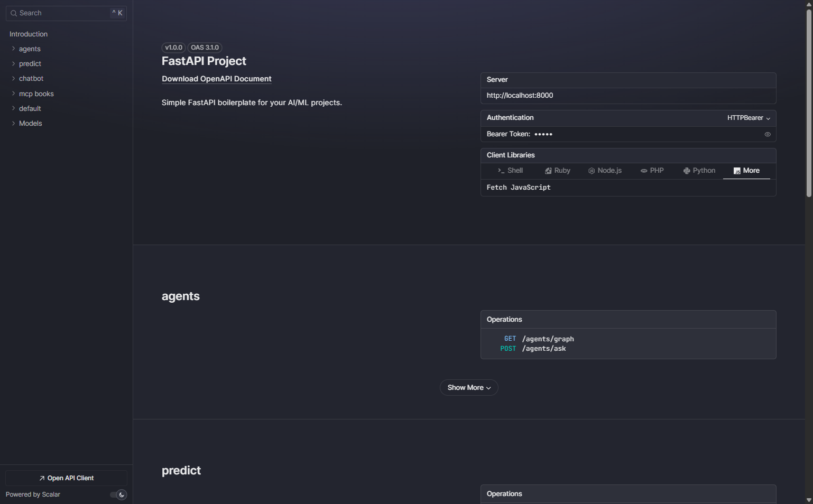The image size is (813, 504).
Task: Expand the agents sidebar section
Action: click(13, 49)
